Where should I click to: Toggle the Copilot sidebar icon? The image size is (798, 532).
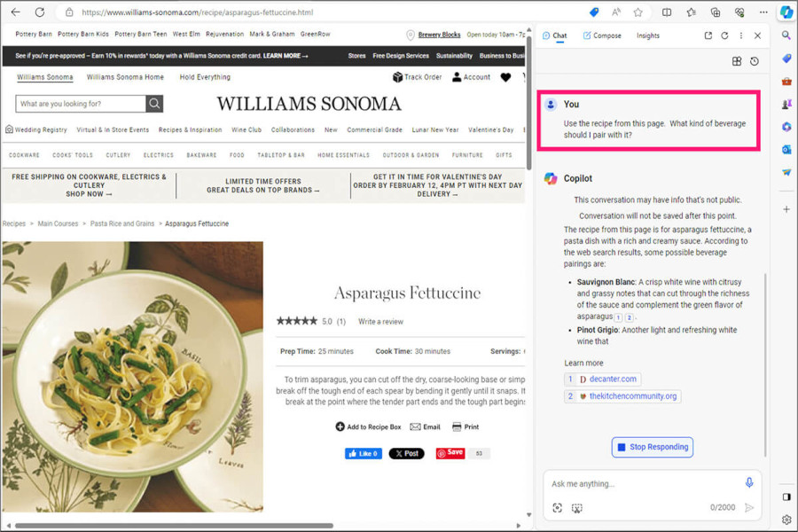(x=786, y=12)
